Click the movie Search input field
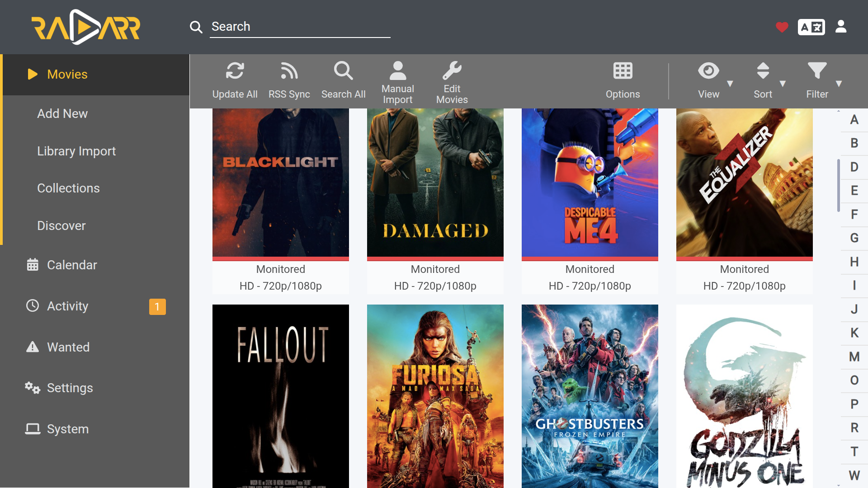Image resolution: width=868 pixels, height=488 pixels. pos(300,27)
